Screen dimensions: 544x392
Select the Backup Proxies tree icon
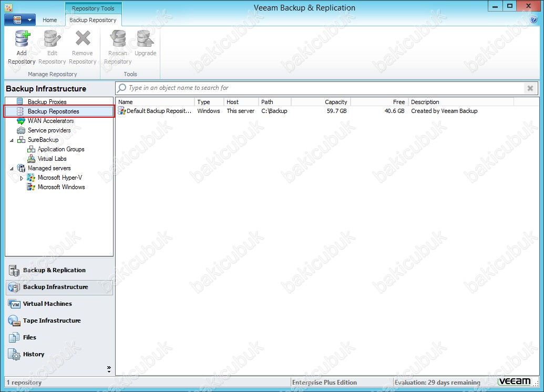click(20, 101)
